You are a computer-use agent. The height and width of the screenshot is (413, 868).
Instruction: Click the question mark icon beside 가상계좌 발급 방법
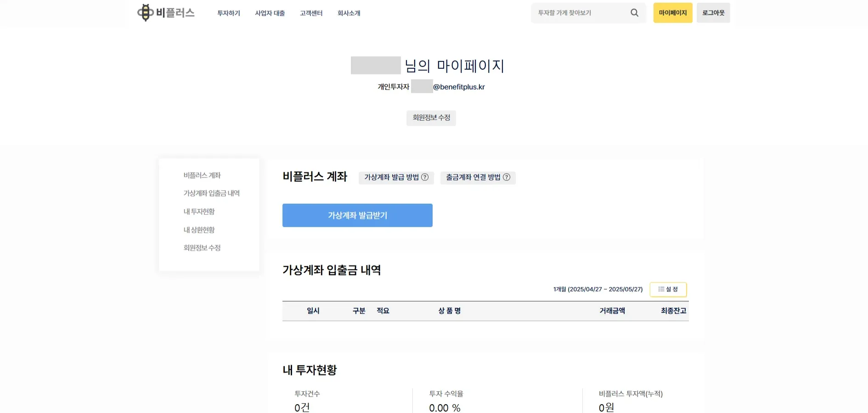[x=425, y=177]
